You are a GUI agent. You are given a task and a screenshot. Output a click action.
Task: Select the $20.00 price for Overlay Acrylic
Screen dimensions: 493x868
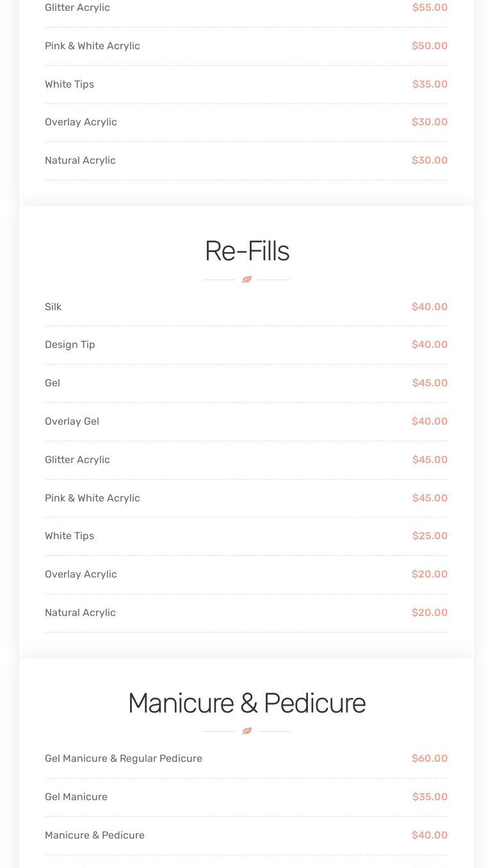(x=430, y=574)
